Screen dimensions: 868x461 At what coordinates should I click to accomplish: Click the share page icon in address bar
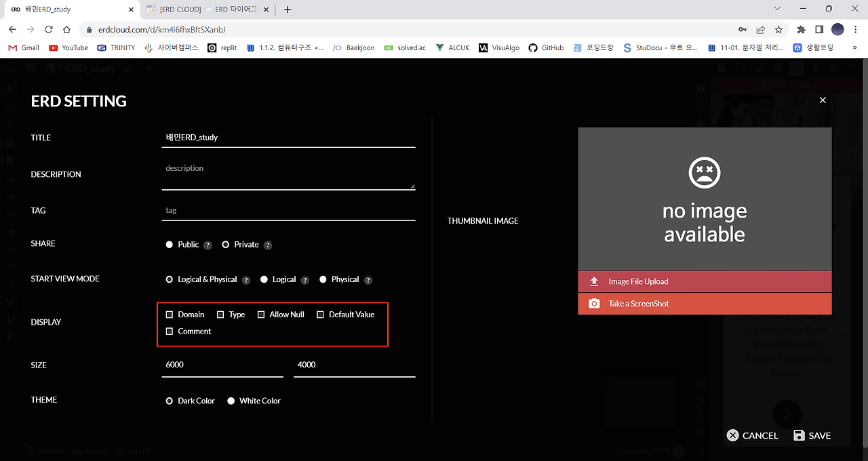click(x=761, y=29)
